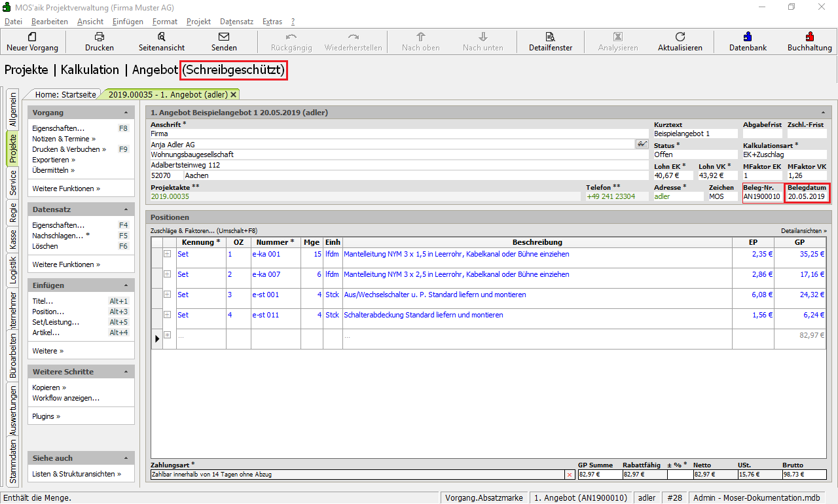The width and height of the screenshot is (838, 504).
Task: Click the Drucken printer icon
Action: point(99,37)
